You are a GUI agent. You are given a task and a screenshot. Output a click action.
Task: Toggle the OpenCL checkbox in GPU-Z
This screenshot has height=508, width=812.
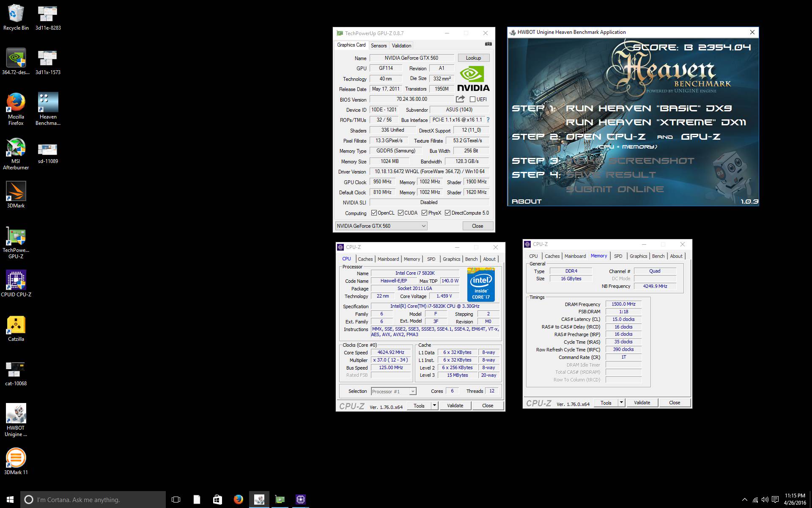click(x=374, y=213)
